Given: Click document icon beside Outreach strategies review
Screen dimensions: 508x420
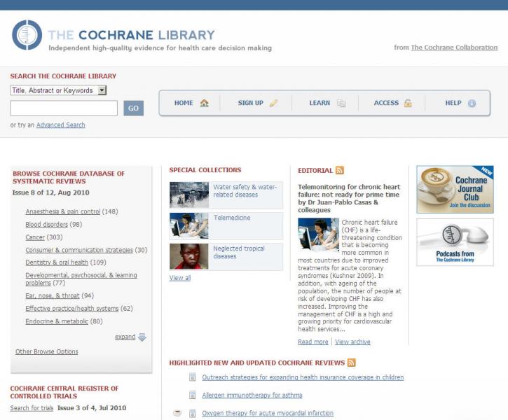Looking at the screenshot, I should click(x=193, y=377).
